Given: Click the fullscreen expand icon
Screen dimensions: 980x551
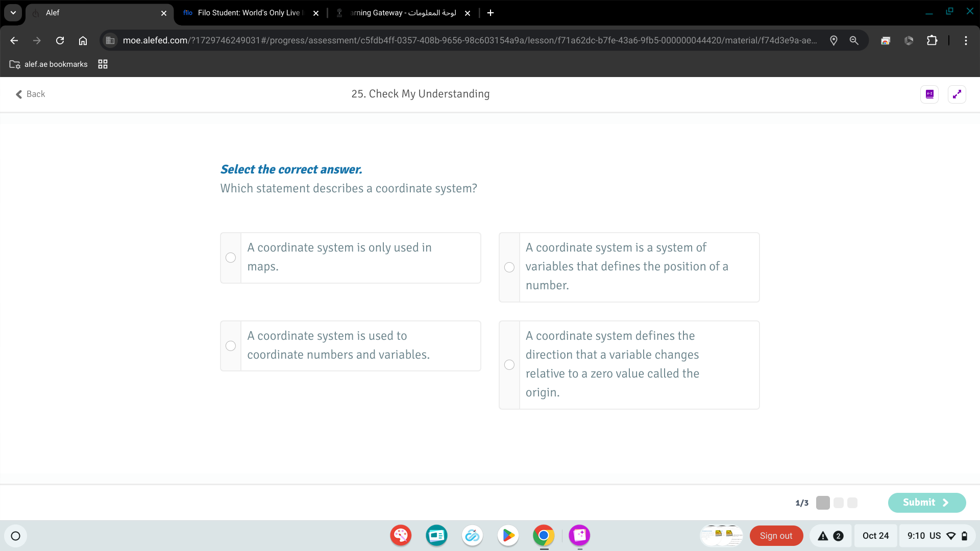Looking at the screenshot, I should tap(957, 94).
